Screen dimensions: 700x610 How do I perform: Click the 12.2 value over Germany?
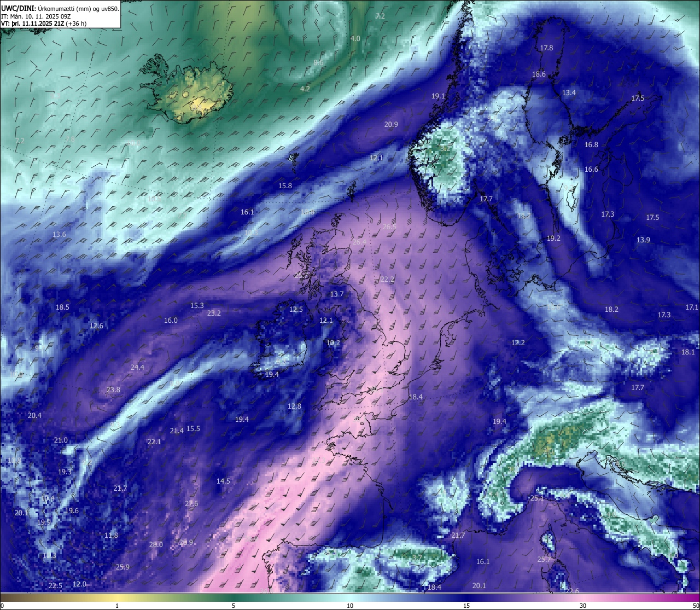tap(518, 343)
